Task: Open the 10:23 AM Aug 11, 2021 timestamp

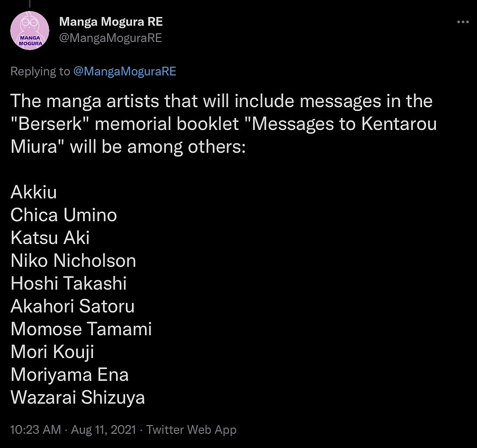Action: (x=73, y=430)
